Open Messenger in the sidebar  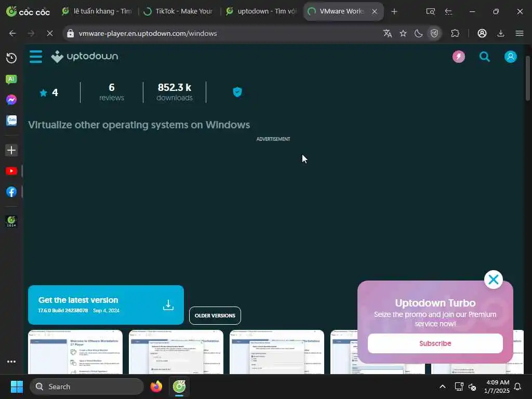pyautogui.click(x=11, y=100)
